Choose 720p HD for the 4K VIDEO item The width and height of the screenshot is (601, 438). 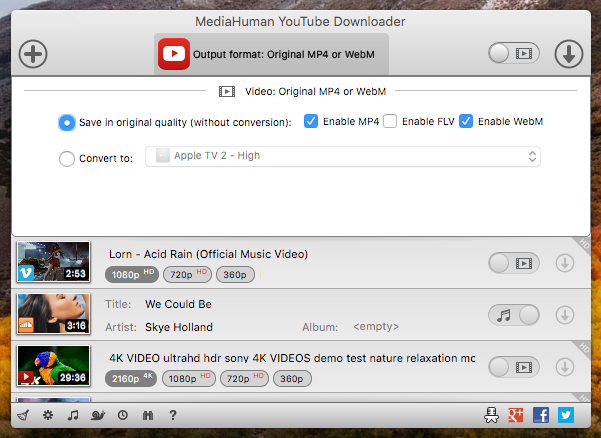(x=244, y=379)
